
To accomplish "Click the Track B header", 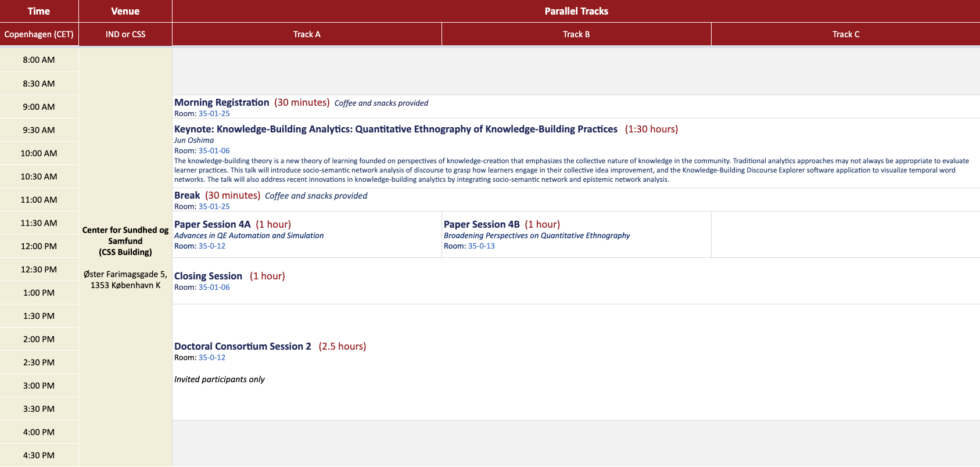I will 576,34.
